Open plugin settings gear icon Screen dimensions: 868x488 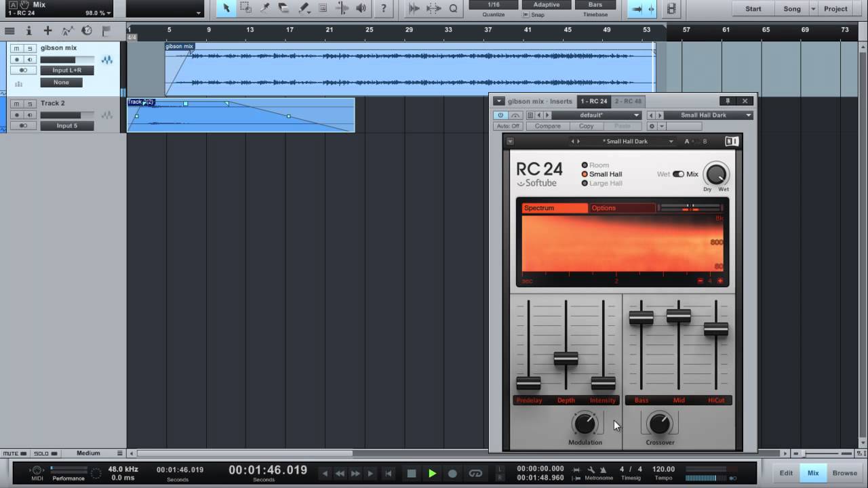[652, 126]
